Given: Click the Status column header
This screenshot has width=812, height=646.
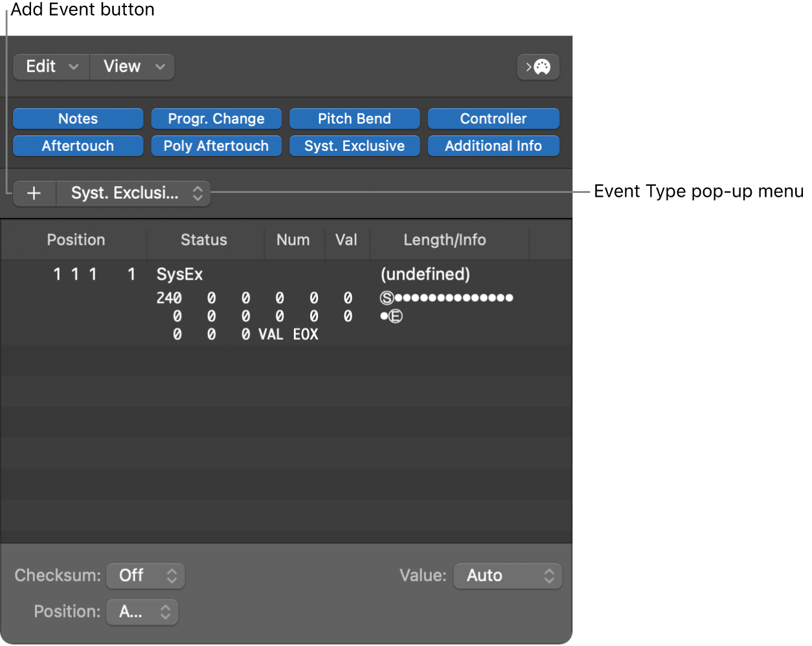Looking at the screenshot, I should (204, 239).
